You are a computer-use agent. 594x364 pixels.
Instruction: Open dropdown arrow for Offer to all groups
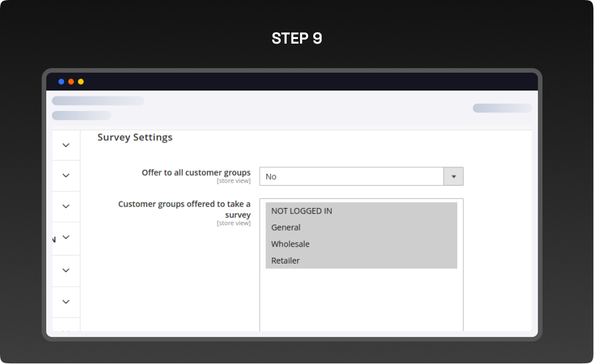click(x=453, y=176)
